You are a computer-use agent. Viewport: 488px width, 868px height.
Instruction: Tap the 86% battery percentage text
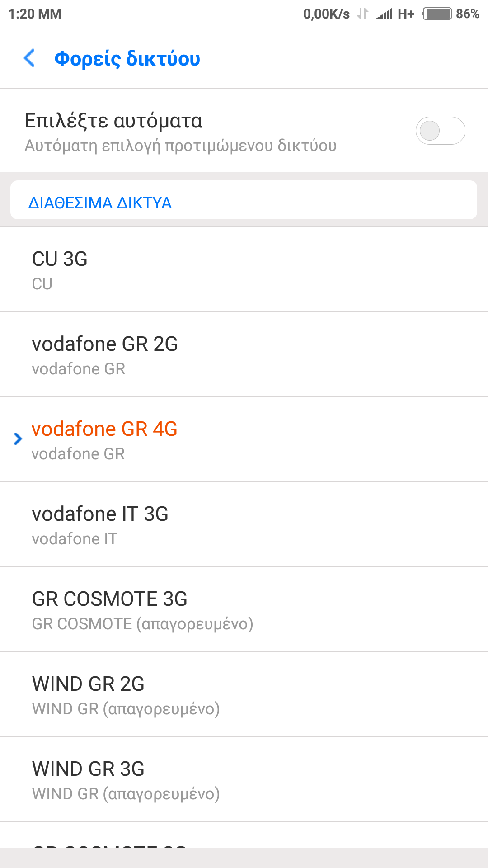[467, 14]
